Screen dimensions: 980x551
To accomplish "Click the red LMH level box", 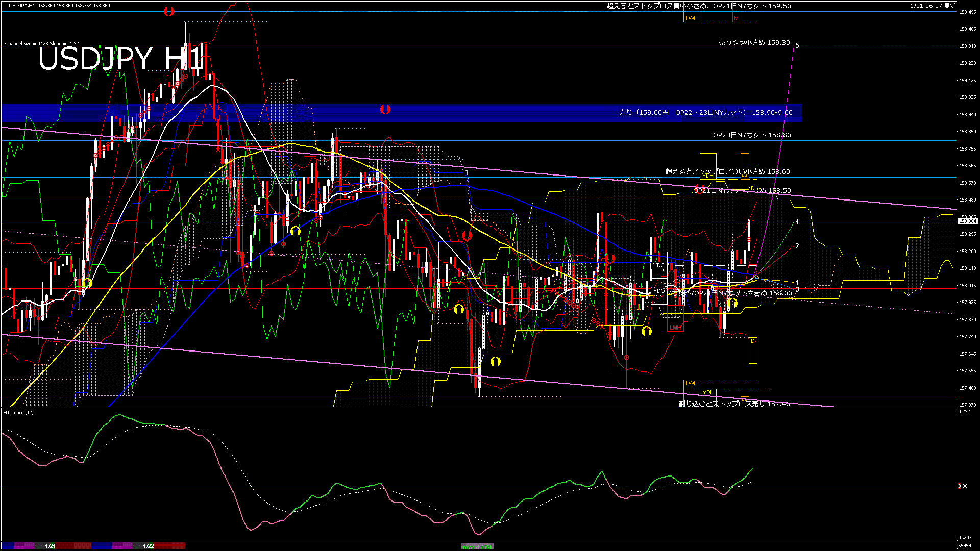I will (675, 328).
